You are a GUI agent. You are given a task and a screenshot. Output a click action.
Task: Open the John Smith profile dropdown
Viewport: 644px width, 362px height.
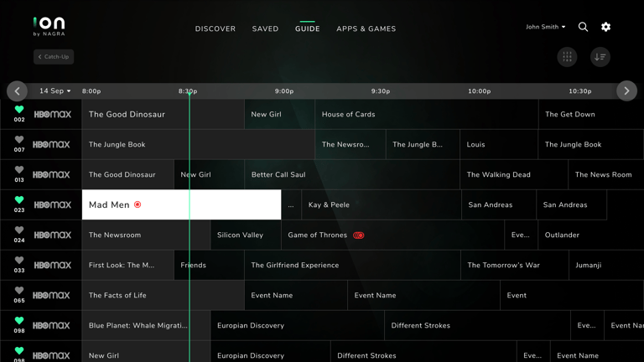point(545,27)
